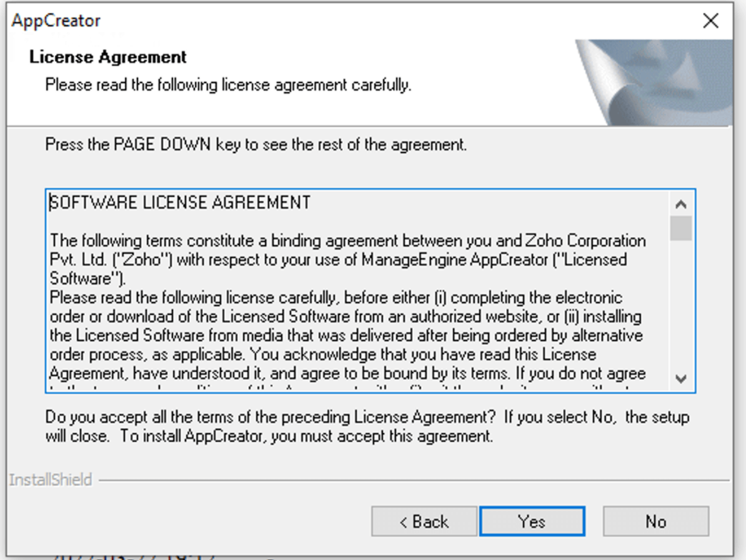Screen dimensions: 746x560
Task: Click the license scrollbar up arrow
Action: 681,204
